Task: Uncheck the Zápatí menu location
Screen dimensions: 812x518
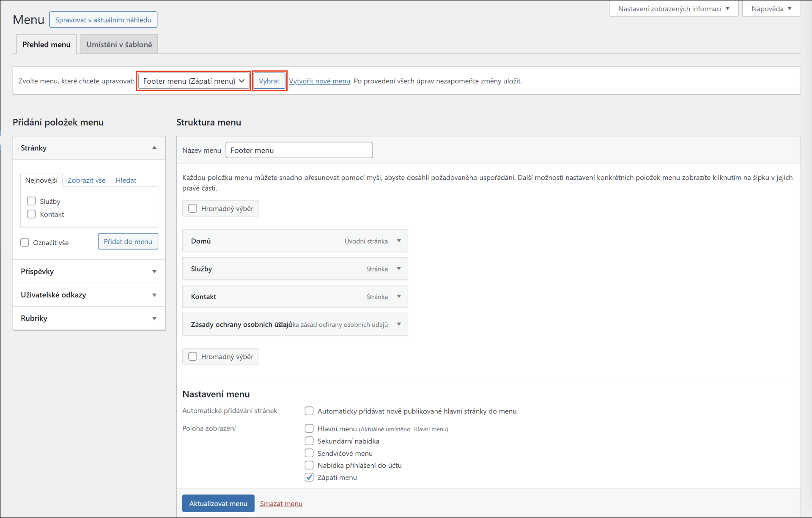Action: click(x=309, y=477)
